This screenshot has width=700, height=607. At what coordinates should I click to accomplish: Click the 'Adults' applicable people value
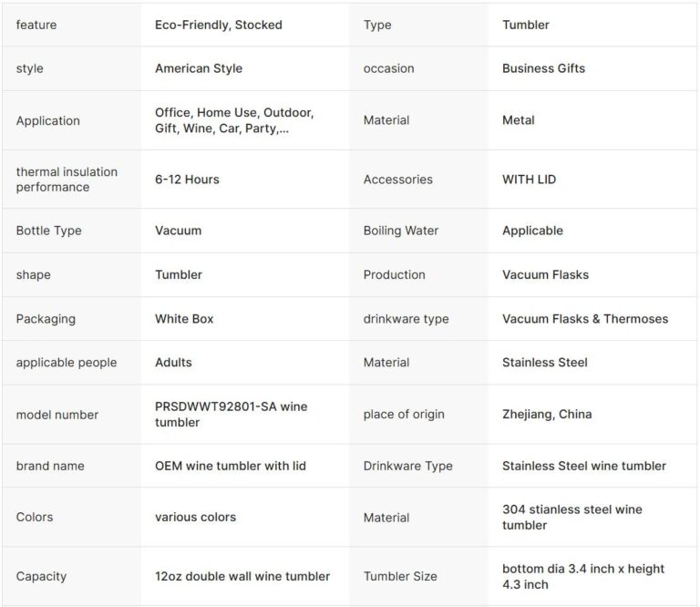[x=173, y=363]
